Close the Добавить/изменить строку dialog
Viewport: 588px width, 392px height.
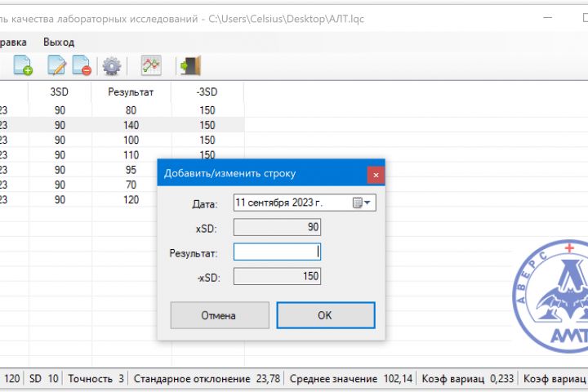(x=376, y=175)
